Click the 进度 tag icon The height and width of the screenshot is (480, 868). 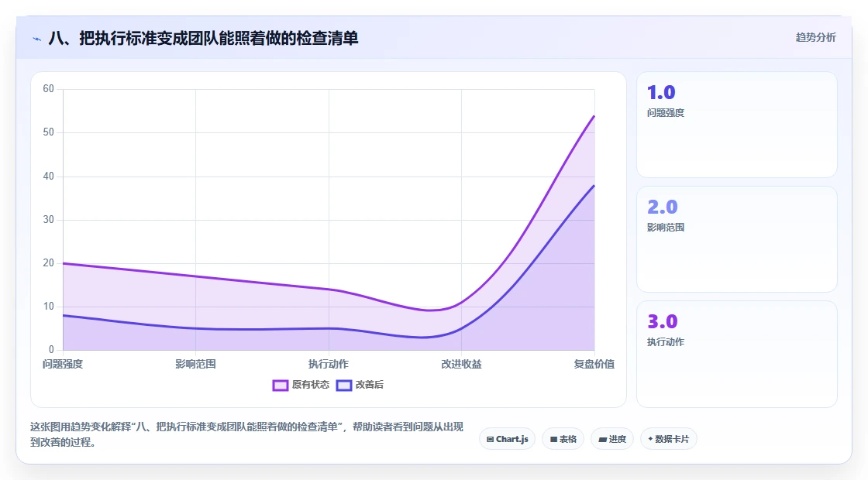(602, 440)
